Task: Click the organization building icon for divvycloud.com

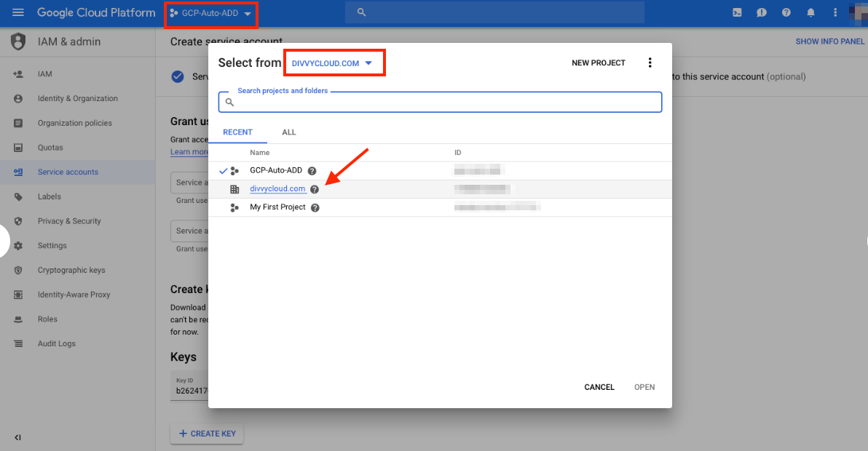Action: tap(234, 189)
